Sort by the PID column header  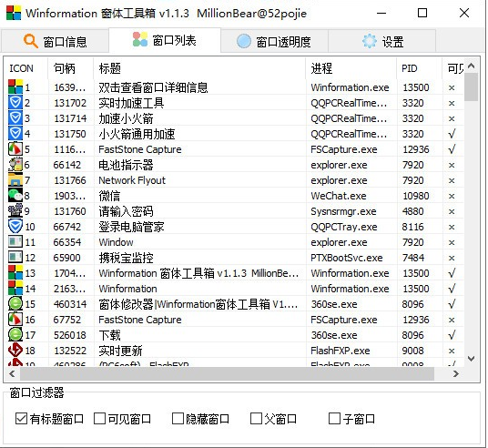[x=419, y=68]
